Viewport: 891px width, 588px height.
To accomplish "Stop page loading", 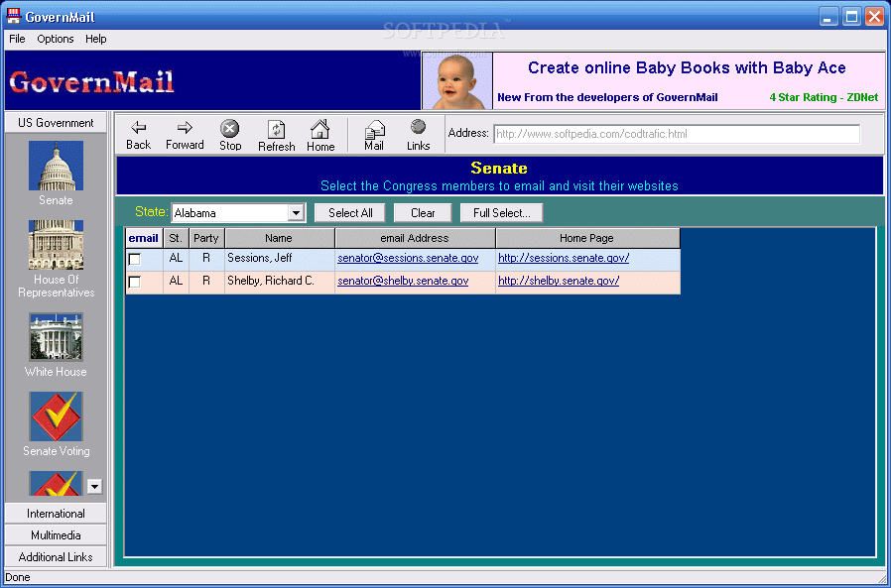I will pos(230,135).
